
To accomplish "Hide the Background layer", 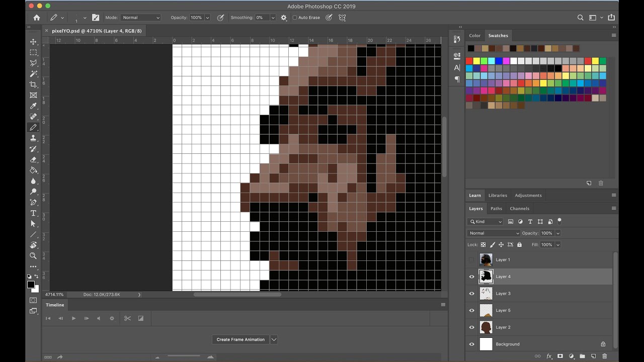I will [471, 344].
